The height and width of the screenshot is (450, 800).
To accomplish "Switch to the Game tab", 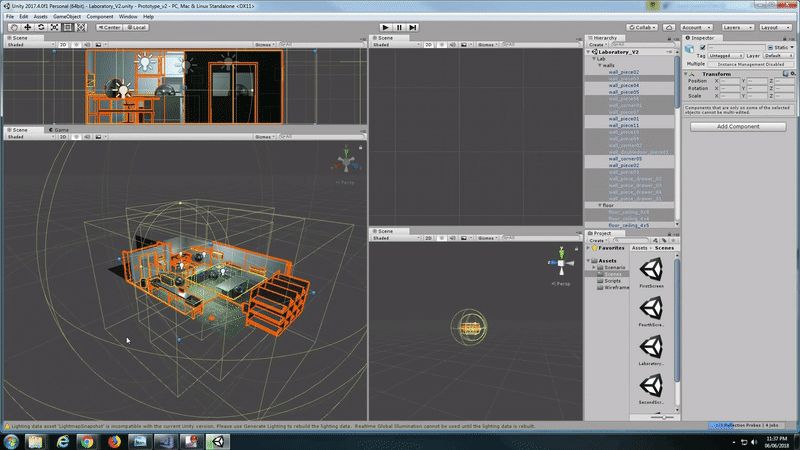I will pyautogui.click(x=60, y=130).
